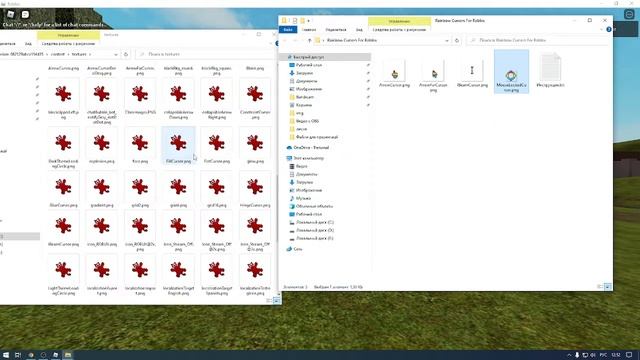
Task: Select face.png in textures window
Action: [x=140, y=146]
